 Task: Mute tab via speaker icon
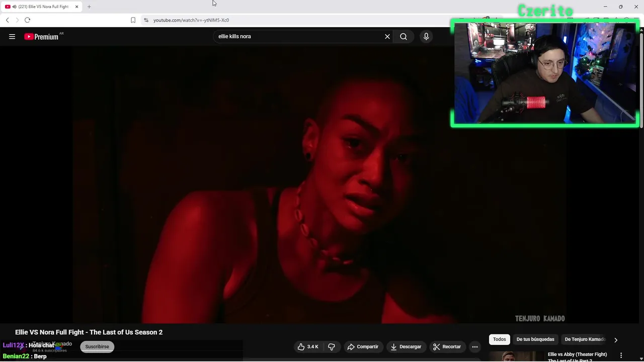pos(14,7)
